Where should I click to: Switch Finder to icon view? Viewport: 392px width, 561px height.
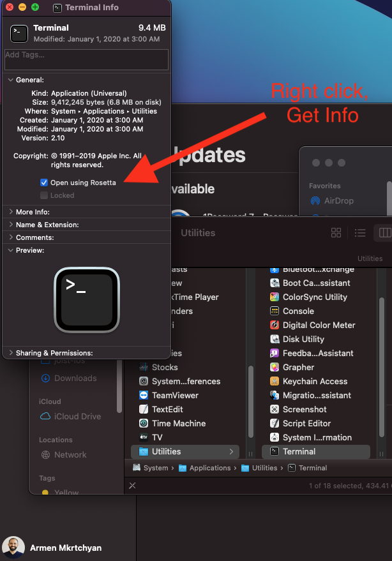(336, 233)
